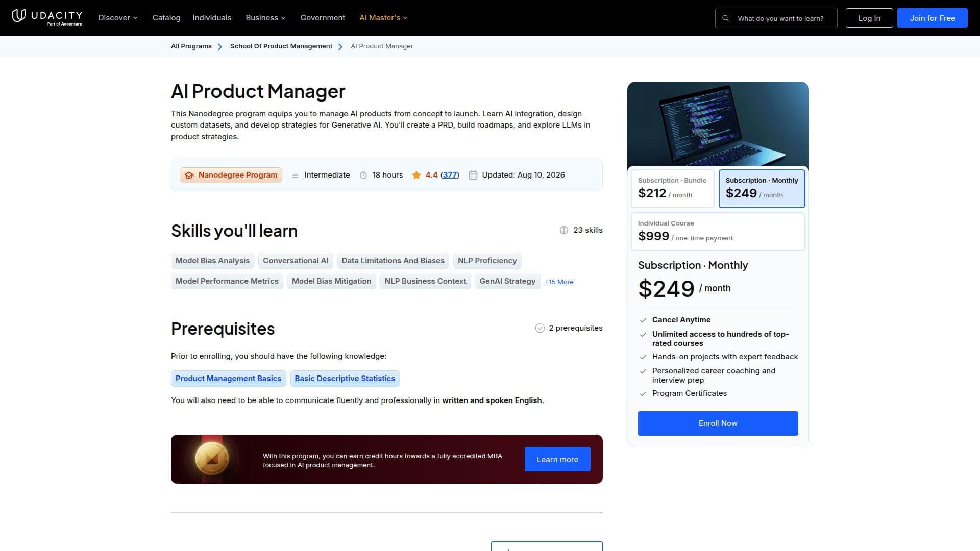Select the Subscription Monthly $249 plan
The width and height of the screenshot is (980, 551).
(762, 189)
